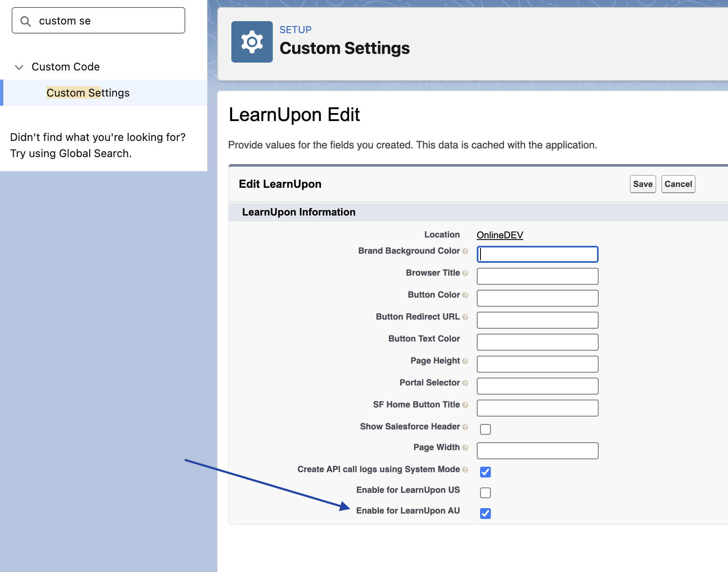Viewport: 728px width, 572px height.
Task: Open help icon beside SF Home Button Title
Action: tap(465, 405)
